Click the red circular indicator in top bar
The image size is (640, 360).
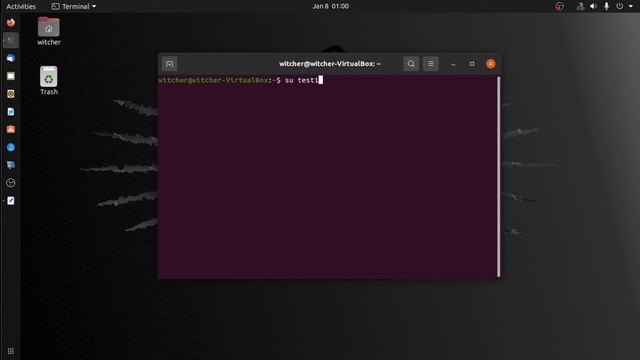coord(559,6)
